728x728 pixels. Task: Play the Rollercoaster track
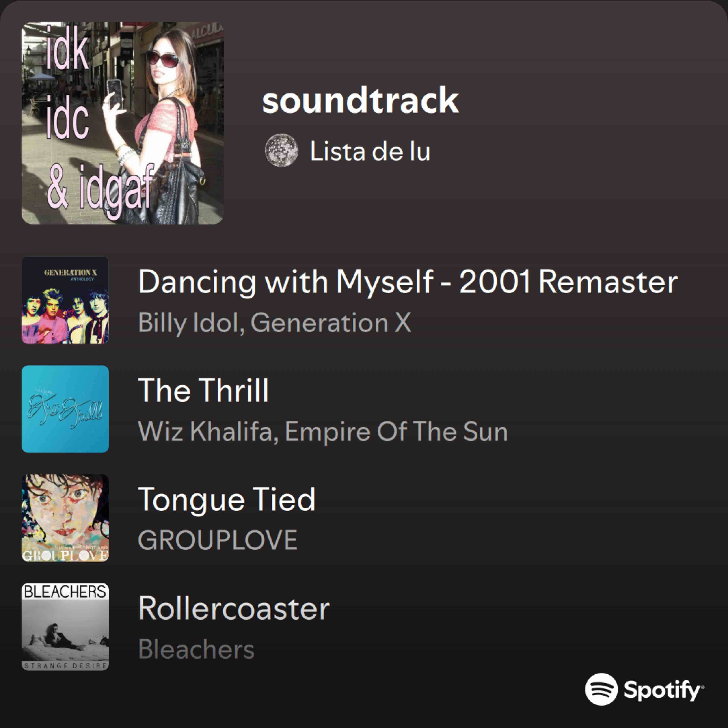pos(234,608)
